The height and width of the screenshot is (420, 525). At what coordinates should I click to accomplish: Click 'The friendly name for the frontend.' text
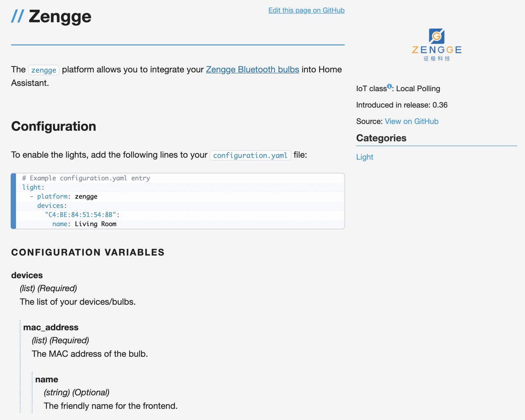pos(111,406)
